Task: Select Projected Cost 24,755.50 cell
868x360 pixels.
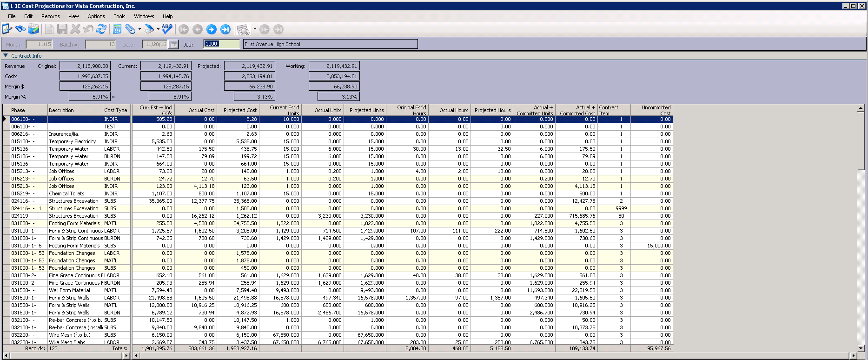Action: click(x=238, y=223)
